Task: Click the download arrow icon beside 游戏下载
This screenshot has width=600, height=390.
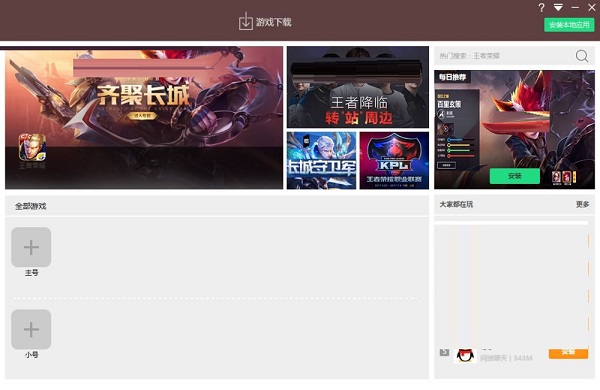Action: [x=246, y=21]
